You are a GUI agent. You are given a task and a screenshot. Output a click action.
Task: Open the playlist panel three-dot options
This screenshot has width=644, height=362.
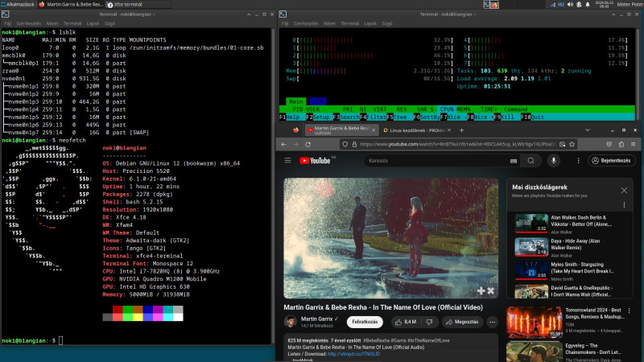click(624, 205)
